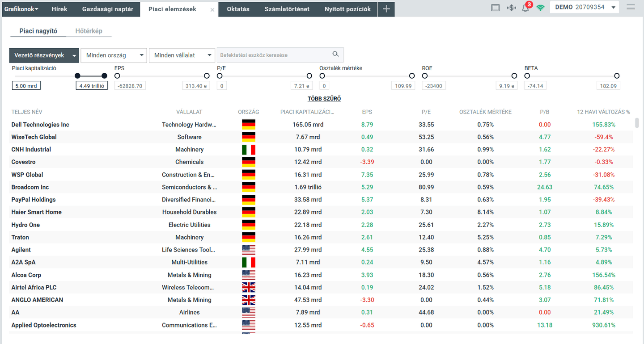The image size is (644, 344).
Task: Click the Italian flag in the A2A SpA row
Action: tap(249, 262)
